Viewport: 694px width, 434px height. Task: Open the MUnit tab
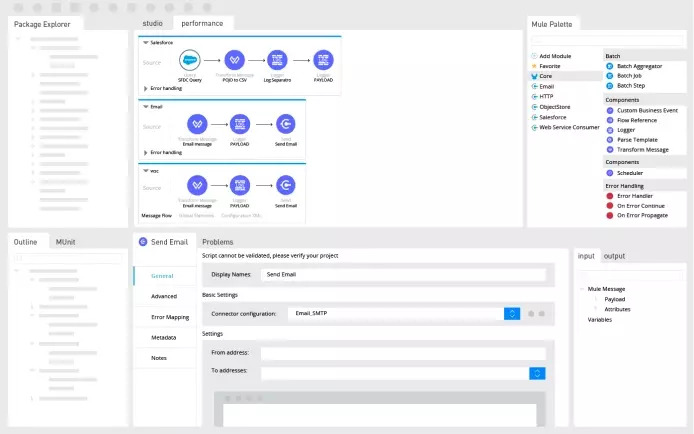[x=66, y=242]
